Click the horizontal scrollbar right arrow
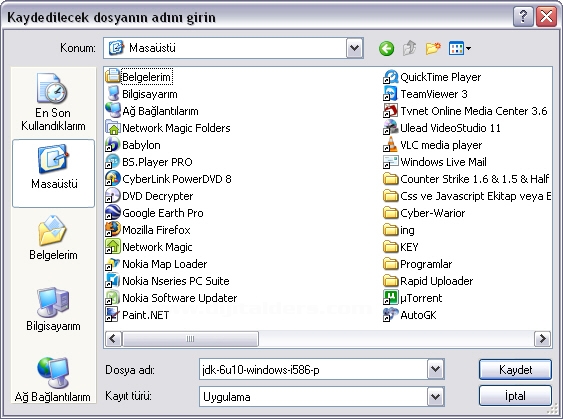The height and width of the screenshot is (419, 563). 542,338
